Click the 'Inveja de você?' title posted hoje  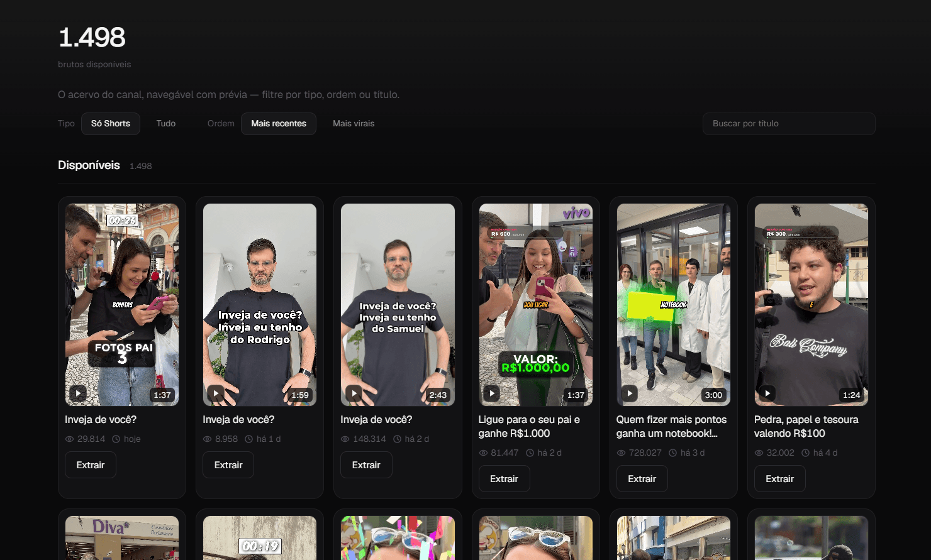click(101, 420)
